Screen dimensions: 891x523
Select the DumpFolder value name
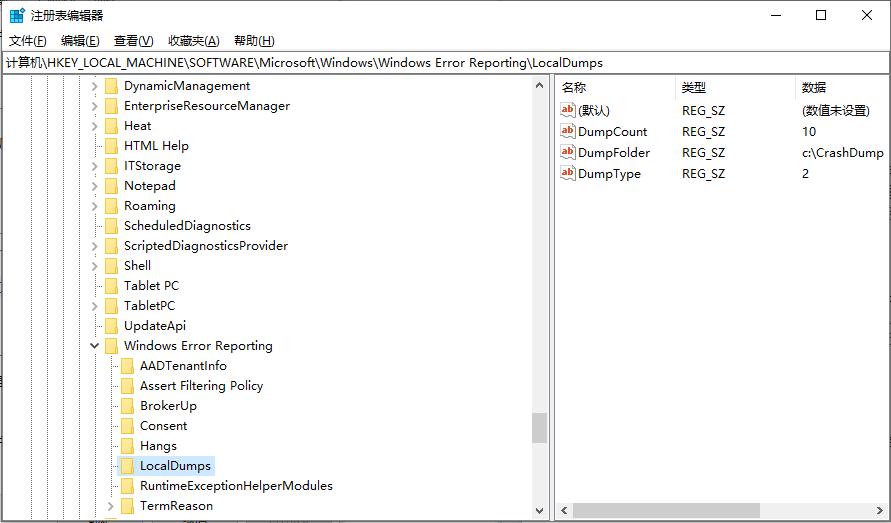(614, 153)
